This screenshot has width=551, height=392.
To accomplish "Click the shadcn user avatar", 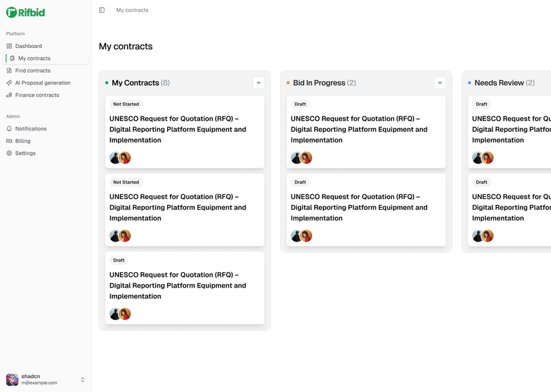I will (12, 379).
